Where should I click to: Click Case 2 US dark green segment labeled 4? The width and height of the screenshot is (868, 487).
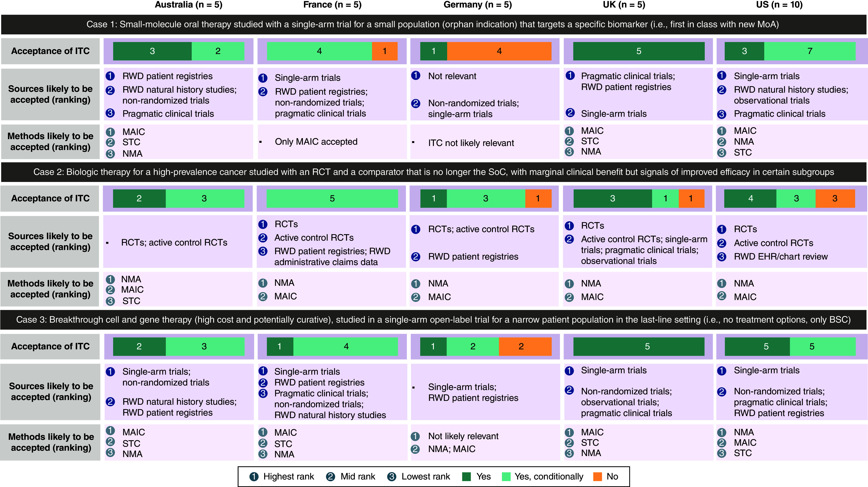coord(750,199)
